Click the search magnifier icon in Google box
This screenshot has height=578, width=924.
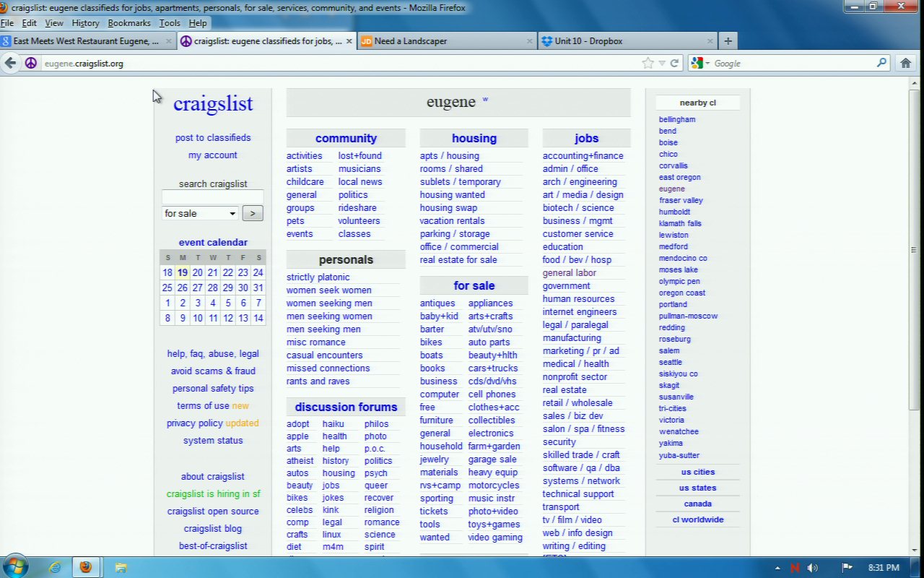click(x=881, y=63)
